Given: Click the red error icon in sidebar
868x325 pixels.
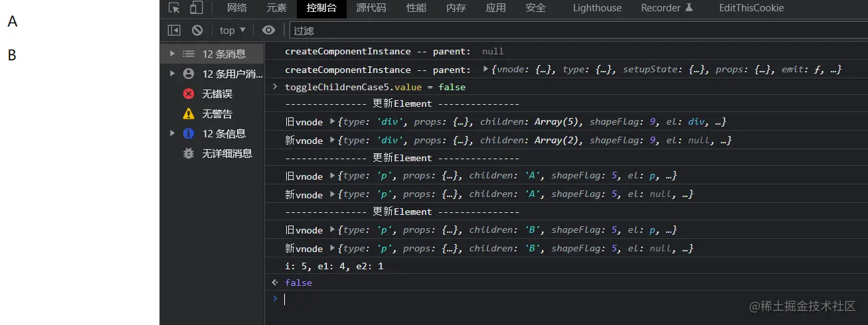Looking at the screenshot, I should (x=189, y=94).
